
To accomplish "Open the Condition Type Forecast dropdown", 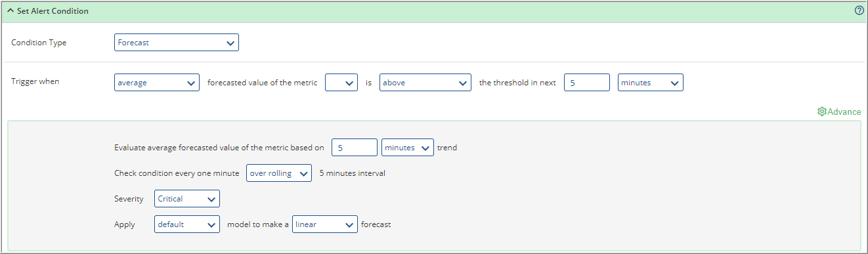I will [x=177, y=43].
